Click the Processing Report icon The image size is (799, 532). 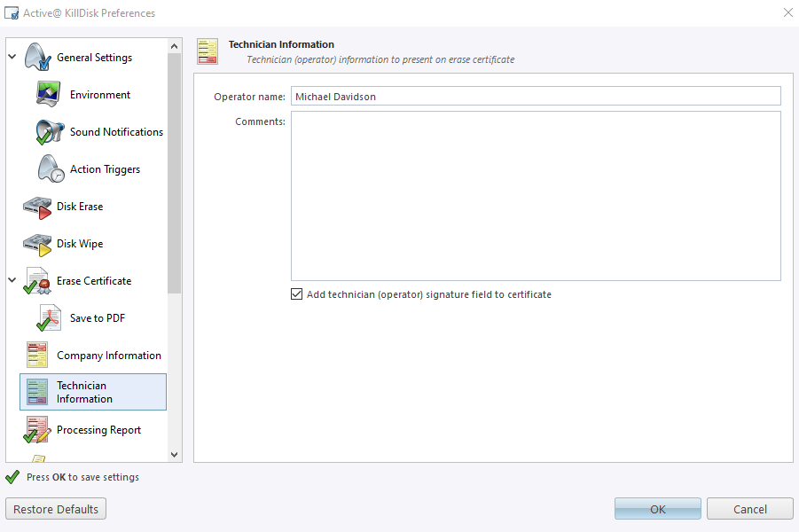37,430
